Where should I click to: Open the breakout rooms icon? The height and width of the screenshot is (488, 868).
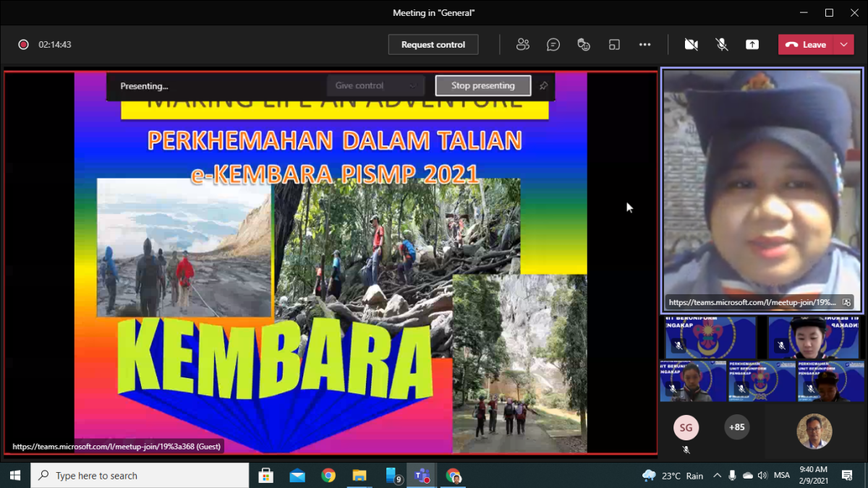(614, 45)
